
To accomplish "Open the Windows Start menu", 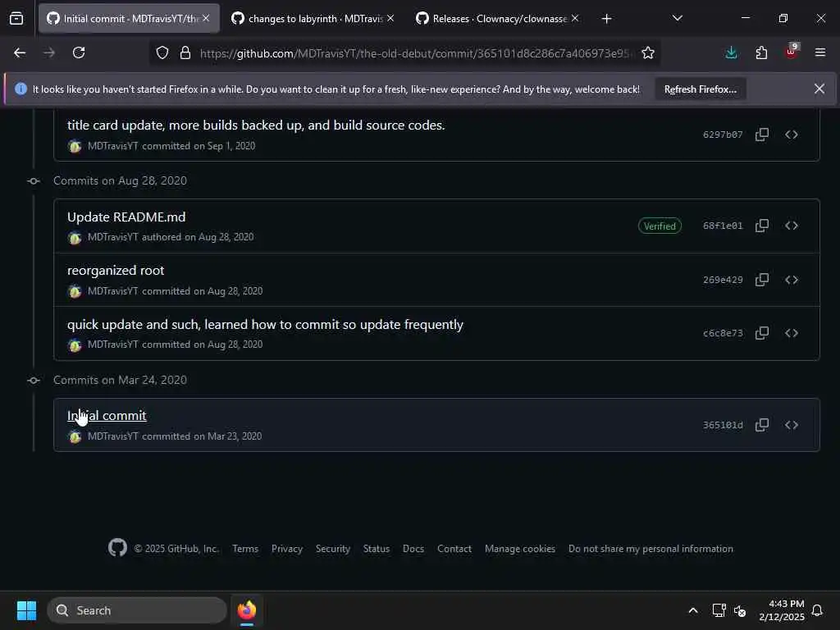I will pyautogui.click(x=26, y=610).
